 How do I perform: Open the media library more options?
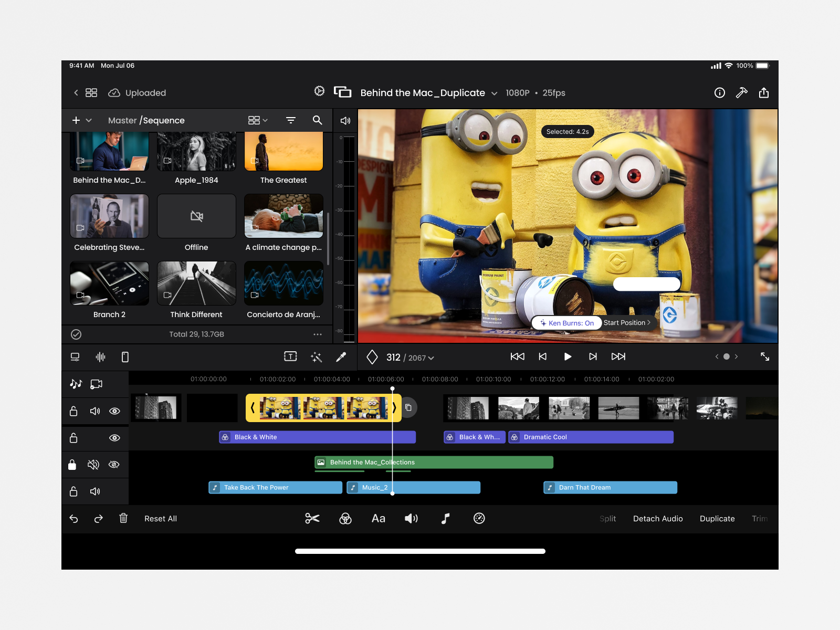pyautogui.click(x=318, y=334)
